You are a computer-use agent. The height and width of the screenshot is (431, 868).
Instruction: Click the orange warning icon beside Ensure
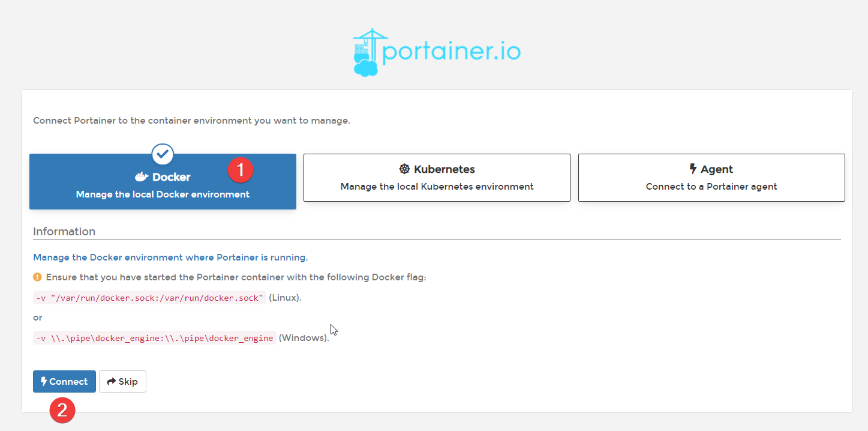click(37, 277)
